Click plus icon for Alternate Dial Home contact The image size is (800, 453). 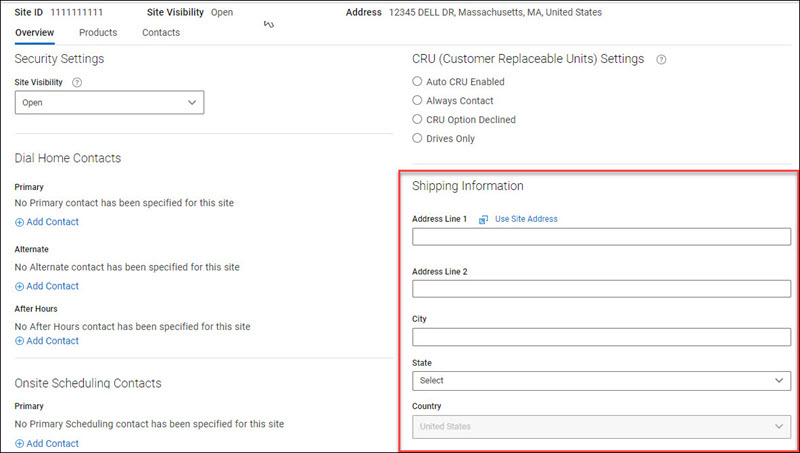20,286
